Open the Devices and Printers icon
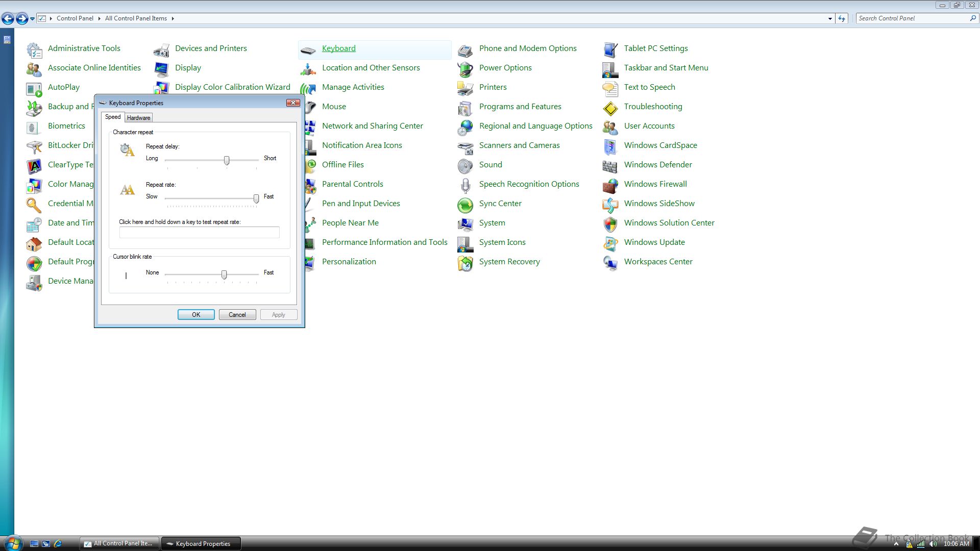Viewport: 980px width, 551px height. tap(161, 50)
